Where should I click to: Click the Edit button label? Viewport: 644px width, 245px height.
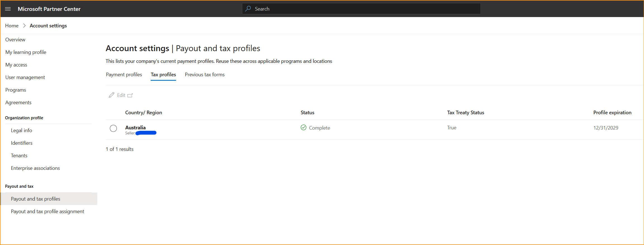point(121,95)
